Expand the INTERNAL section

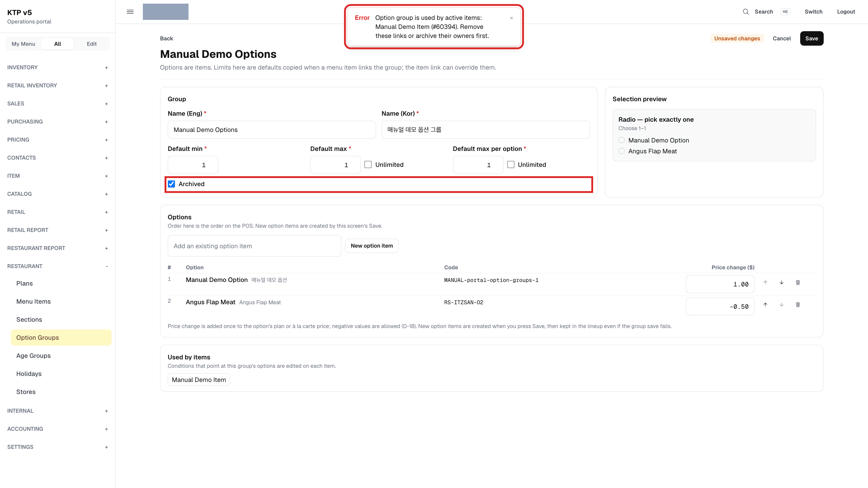[x=58, y=411]
